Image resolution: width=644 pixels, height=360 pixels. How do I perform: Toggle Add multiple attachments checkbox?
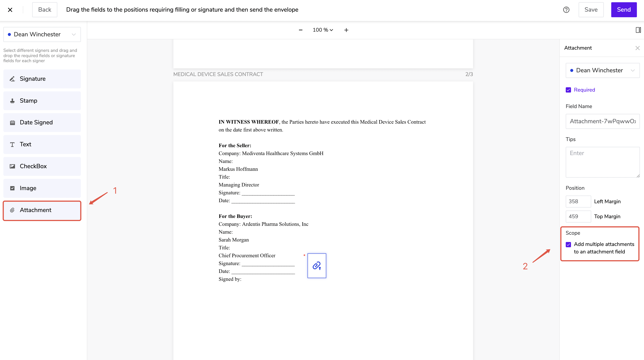(568, 244)
